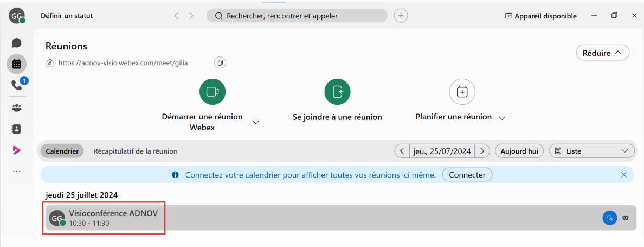Click the green Join a meeting icon

pos(337,92)
